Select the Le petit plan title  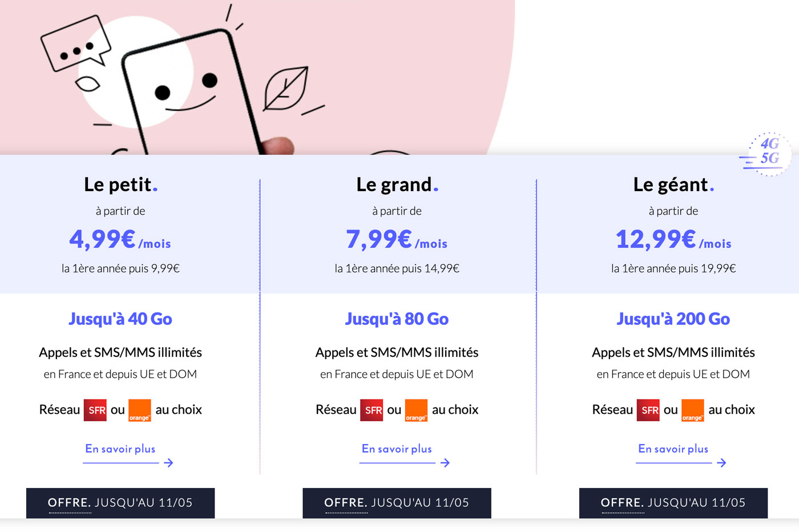(120, 184)
